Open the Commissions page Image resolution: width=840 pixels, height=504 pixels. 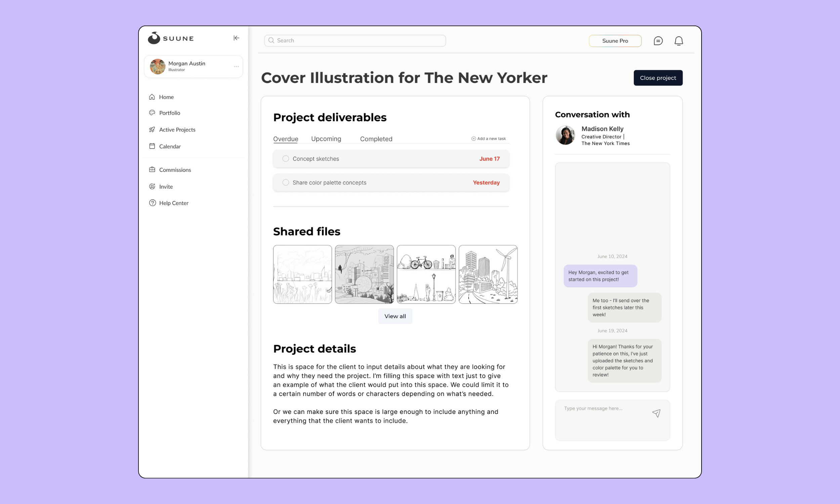point(175,170)
